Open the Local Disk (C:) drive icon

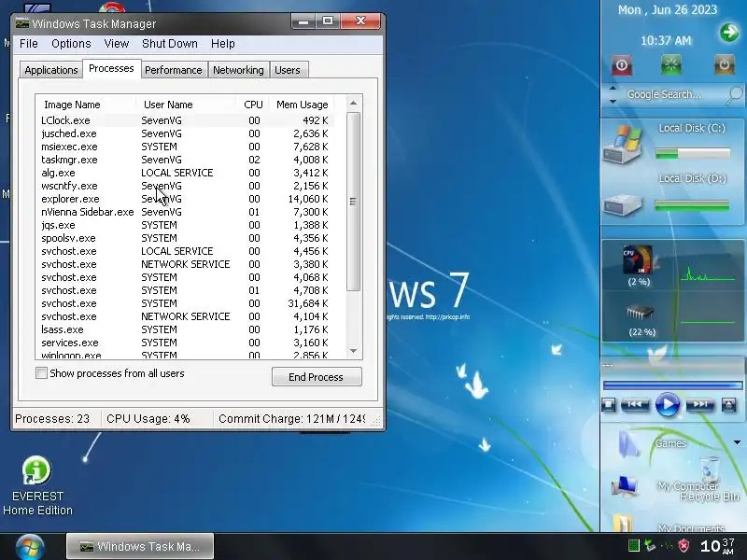pyautogui.click(x=624, y=145)
